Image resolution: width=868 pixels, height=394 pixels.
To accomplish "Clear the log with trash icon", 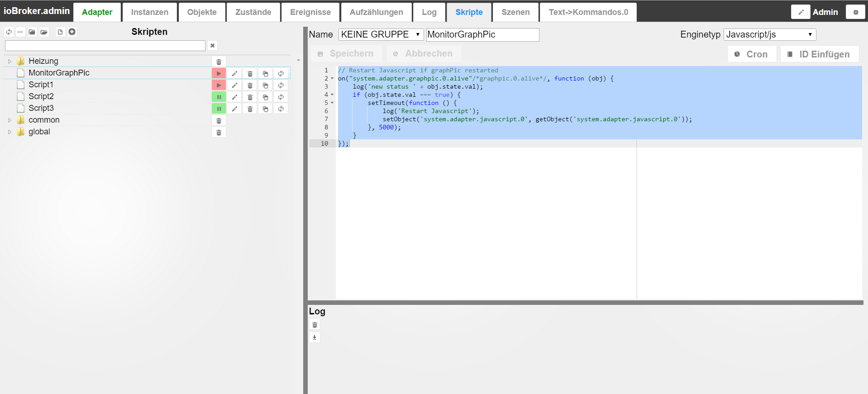I will pyautogui.click(x=315, y=325).
